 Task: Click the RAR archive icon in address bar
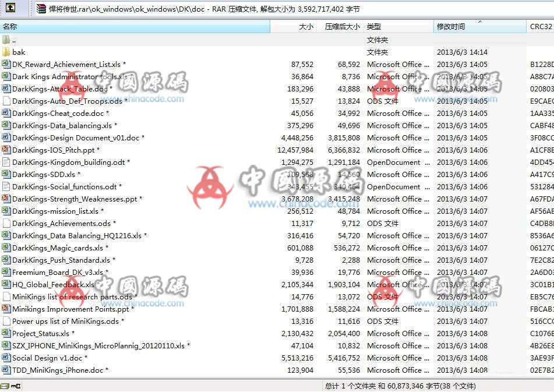click(41, 9)
